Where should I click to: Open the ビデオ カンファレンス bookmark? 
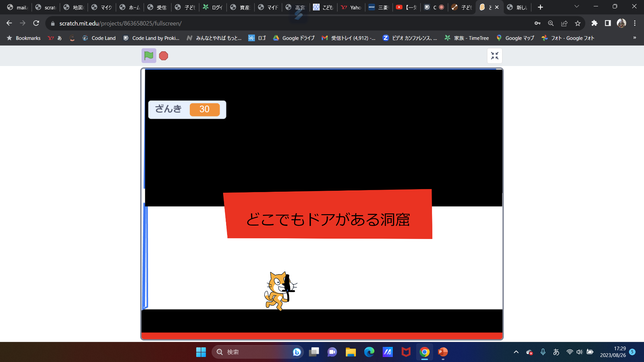[x=410, y=38]
